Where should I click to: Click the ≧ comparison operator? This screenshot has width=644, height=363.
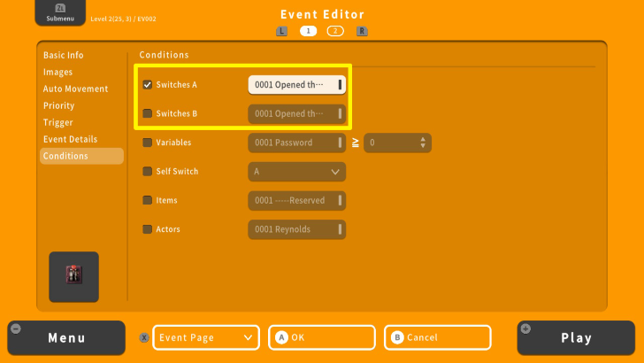pyautogui.click(x=356, y=143)
